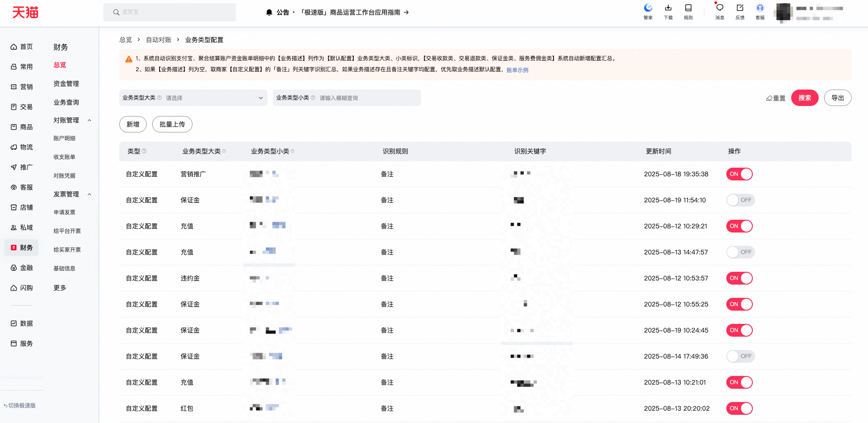Click 自动对账 in the breadcrumb
The width and height of the screenshot is (868, 423).
click(x=159, y=40)
